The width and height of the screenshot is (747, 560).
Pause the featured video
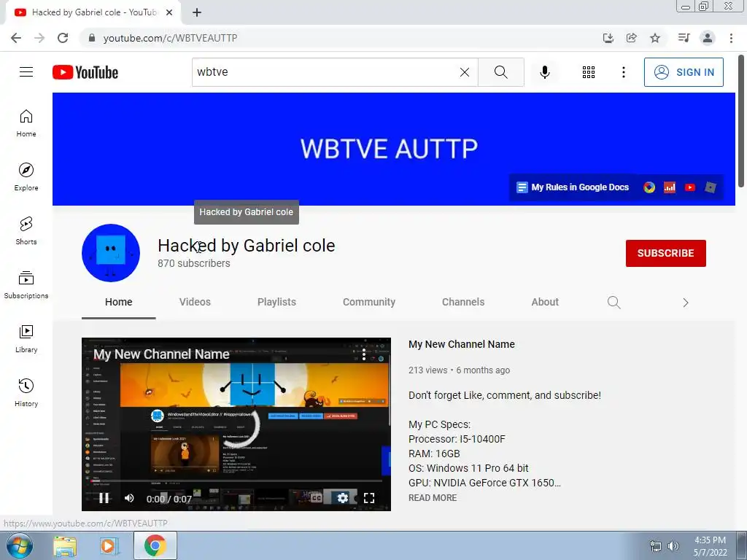coord(104,498)
